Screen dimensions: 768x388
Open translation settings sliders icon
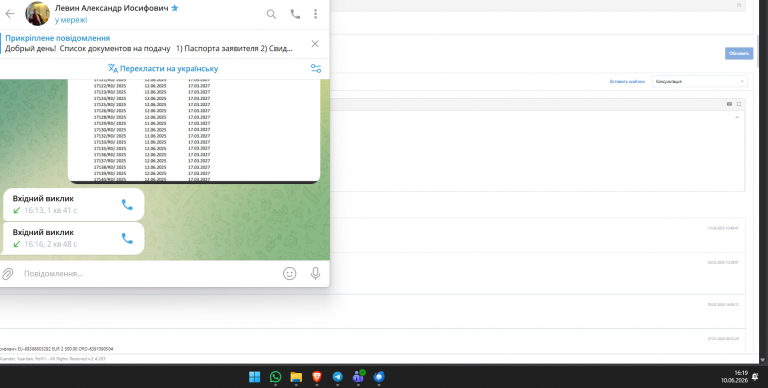[x=316, y=69]
